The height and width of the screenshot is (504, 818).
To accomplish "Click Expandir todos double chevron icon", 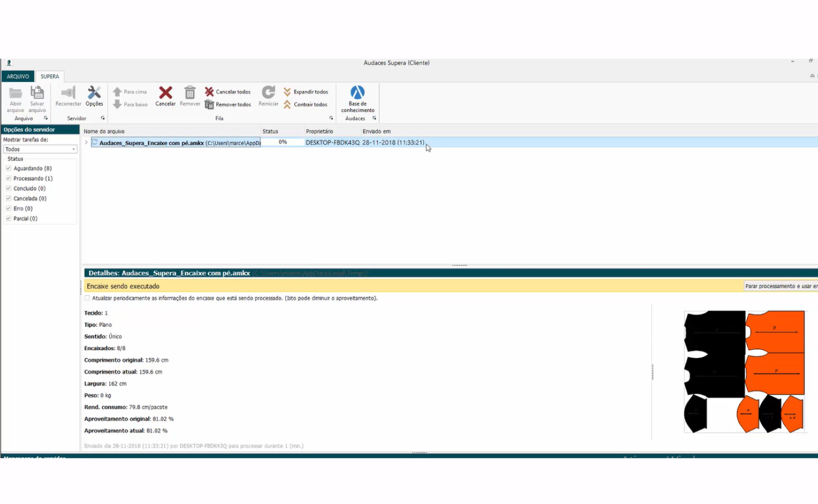I will click(x=287, y=92).
